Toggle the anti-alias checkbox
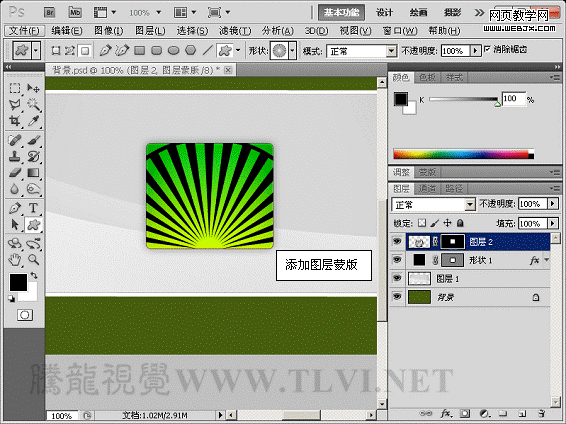The image size is (566, 424). [x=487, y=49]
